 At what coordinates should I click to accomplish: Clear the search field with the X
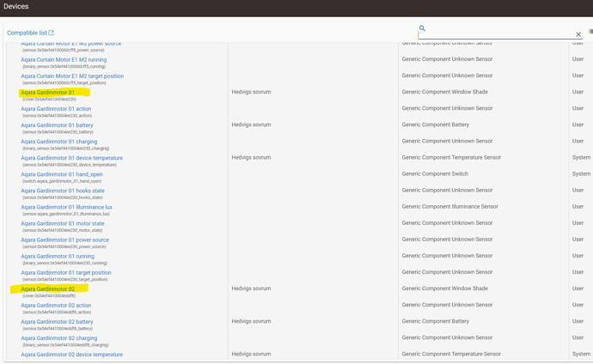point(578,35)
